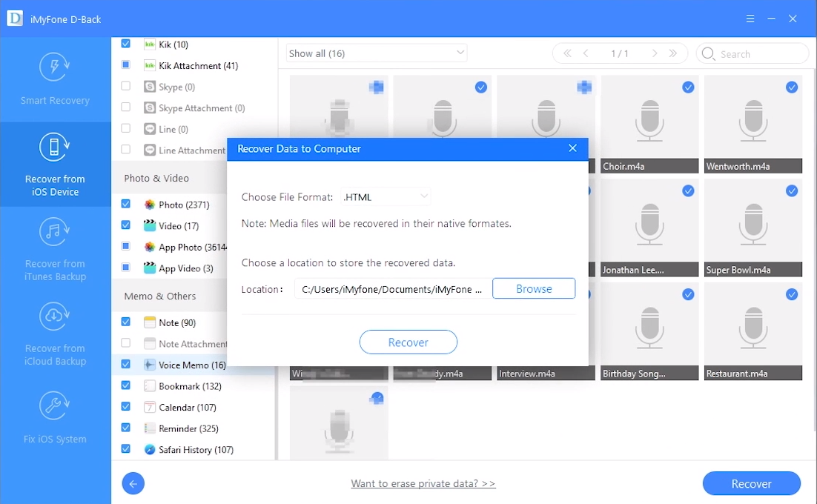Screen dimensions: 817x504
Task: Click the back arrow button
Action: pos(133,484)
